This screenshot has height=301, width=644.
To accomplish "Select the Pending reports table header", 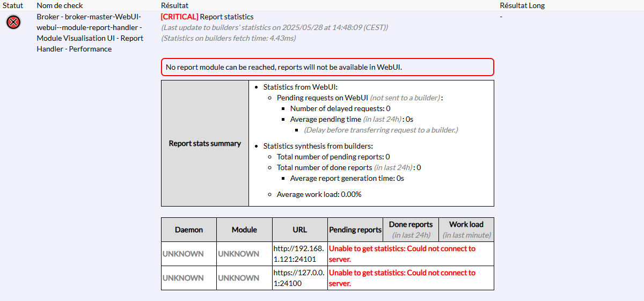I will [355, 230].
